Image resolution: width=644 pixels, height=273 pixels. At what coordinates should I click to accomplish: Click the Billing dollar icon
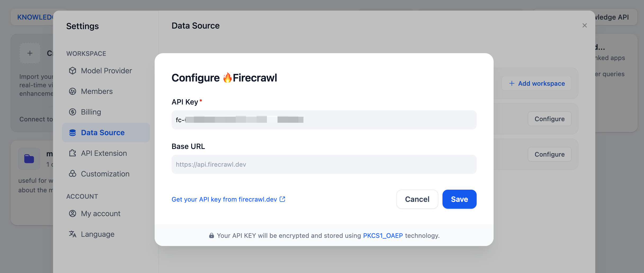tap(73, 112)
